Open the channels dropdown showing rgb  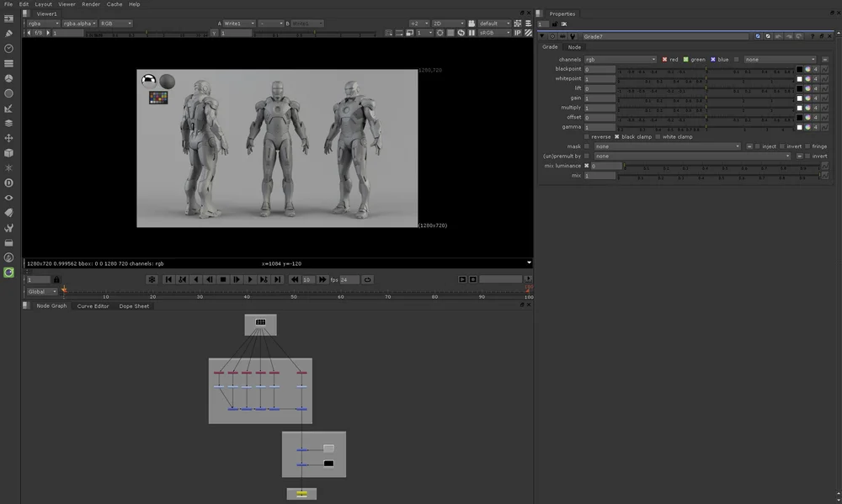pyautogui.click(x=621, y=60)
